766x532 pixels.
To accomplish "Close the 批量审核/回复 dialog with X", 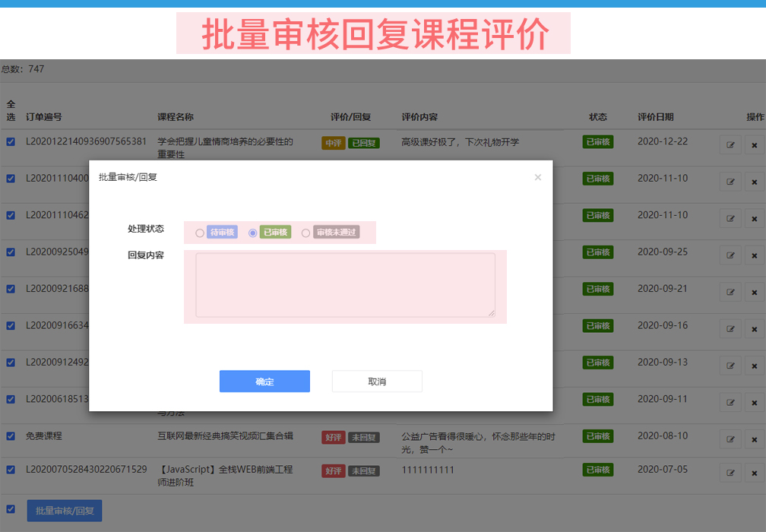I will point(538,177).
